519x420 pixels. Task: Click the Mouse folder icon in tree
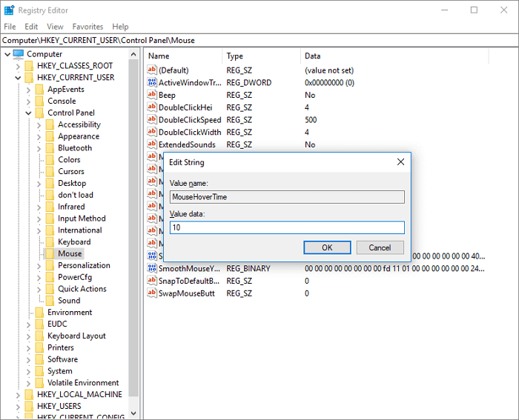click(x=50, y=253)
